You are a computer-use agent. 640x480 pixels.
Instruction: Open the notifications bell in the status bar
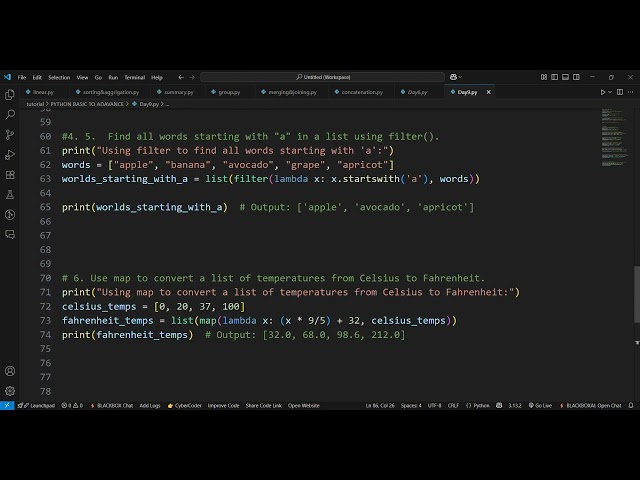[631, 406]
